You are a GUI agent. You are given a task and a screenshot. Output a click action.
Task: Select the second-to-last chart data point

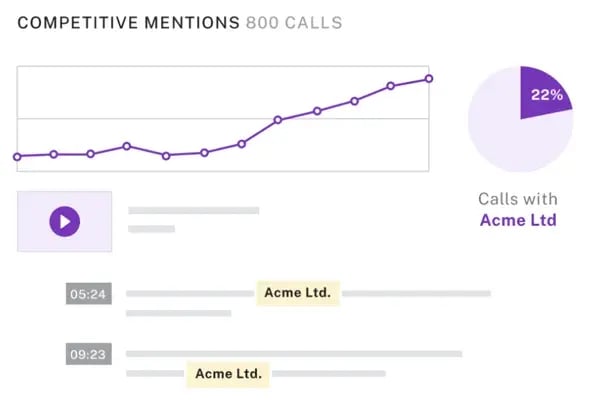click(x=391, y=86)
